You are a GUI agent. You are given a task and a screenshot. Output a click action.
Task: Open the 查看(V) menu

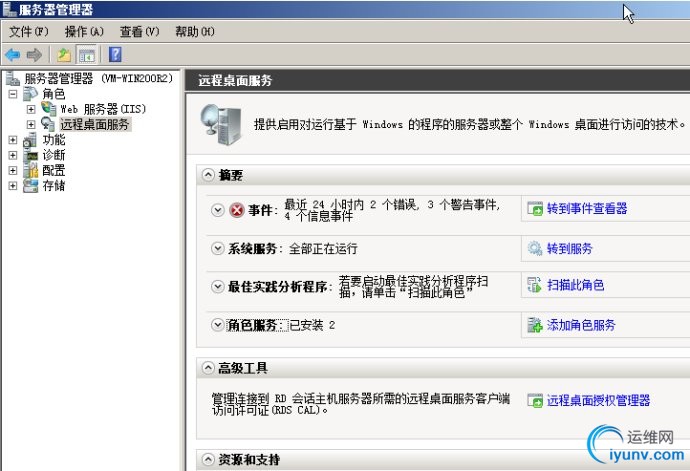tap(139, 32)
